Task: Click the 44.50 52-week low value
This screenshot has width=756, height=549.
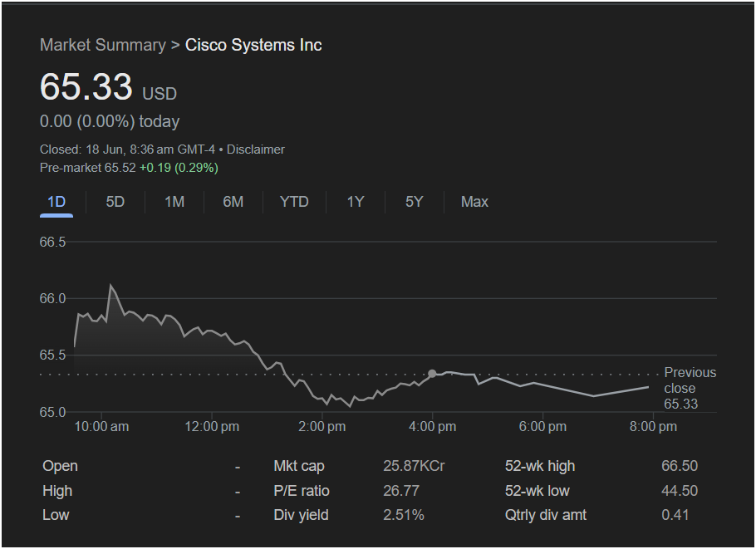Action: pos(680,491)
